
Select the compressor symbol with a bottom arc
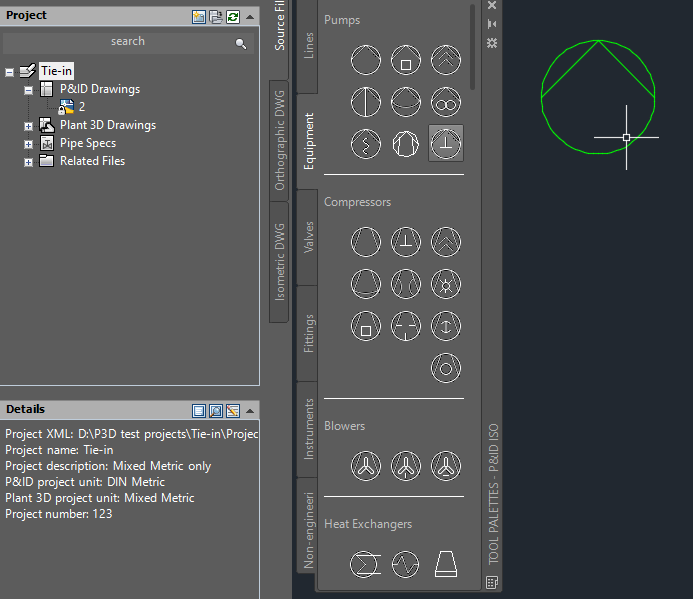click(x=366, y=284)
